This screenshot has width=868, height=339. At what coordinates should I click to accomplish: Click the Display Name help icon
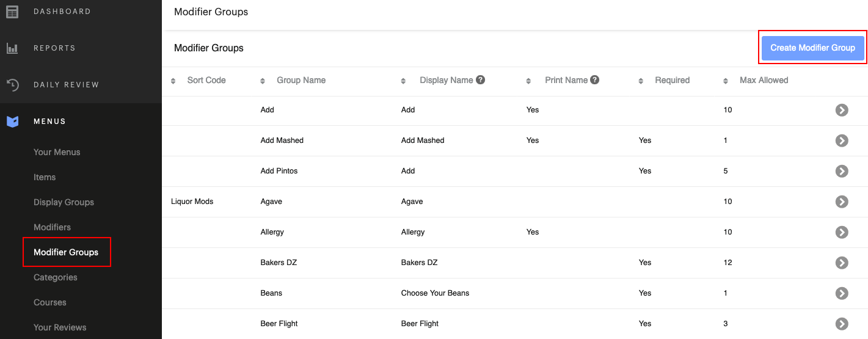point(481,80)
